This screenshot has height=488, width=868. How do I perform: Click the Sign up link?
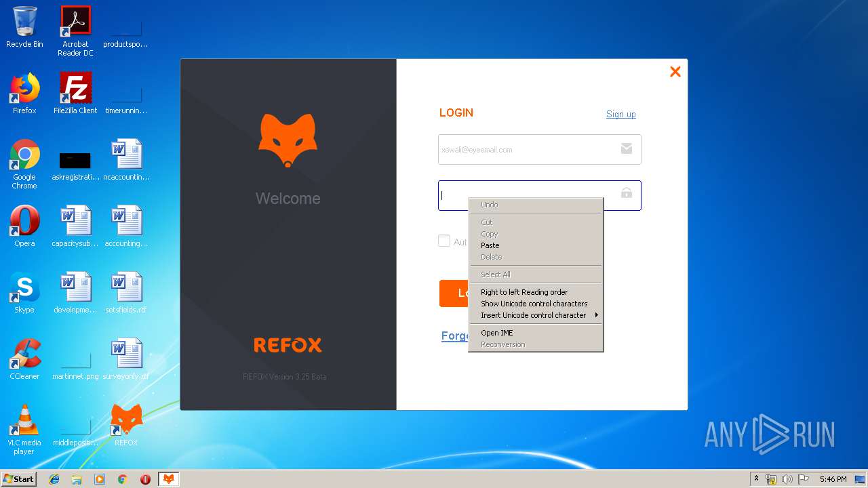620,114
